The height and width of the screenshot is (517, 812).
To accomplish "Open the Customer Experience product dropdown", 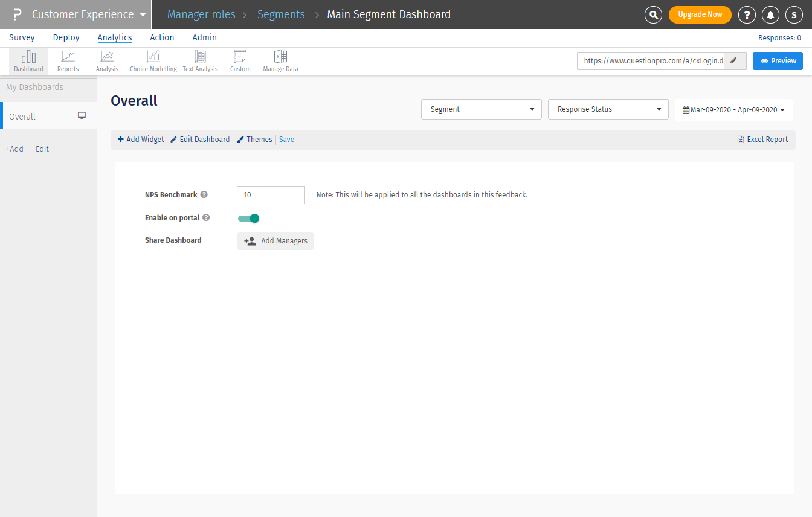I will (x=89, y=14).
